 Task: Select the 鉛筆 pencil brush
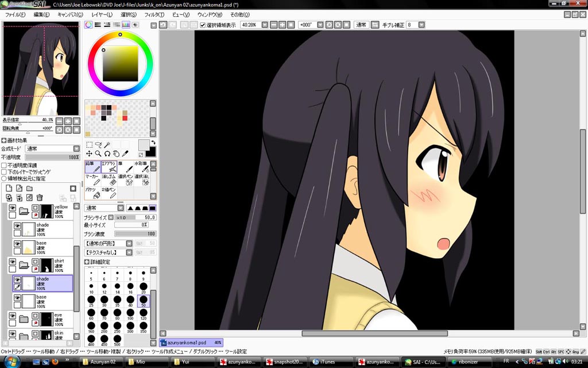[x=92, y=167]
